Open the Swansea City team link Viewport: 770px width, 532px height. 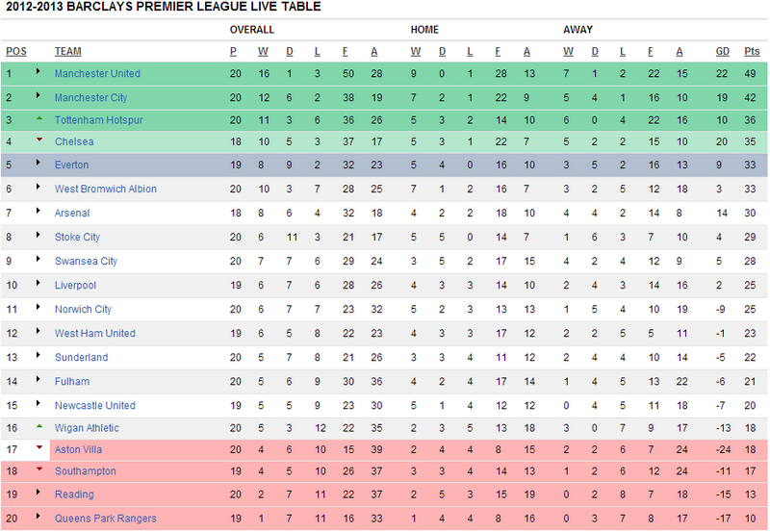(x=86, y=261)
